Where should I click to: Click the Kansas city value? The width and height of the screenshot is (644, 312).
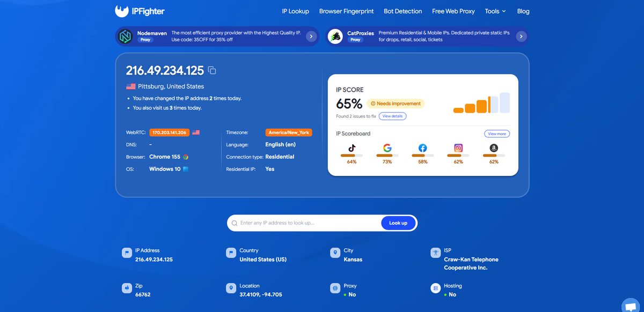353,259
